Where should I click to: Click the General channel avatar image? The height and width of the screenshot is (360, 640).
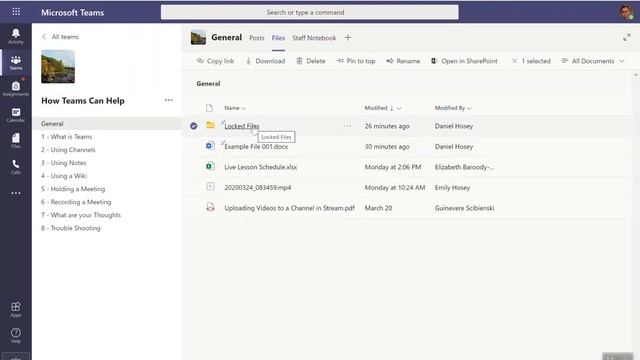[x=198, y=38]
